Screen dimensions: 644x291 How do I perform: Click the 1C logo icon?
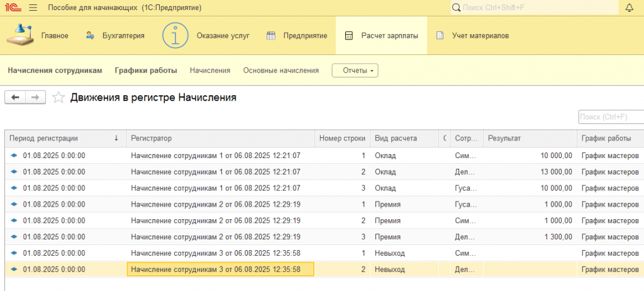point(13,8)
